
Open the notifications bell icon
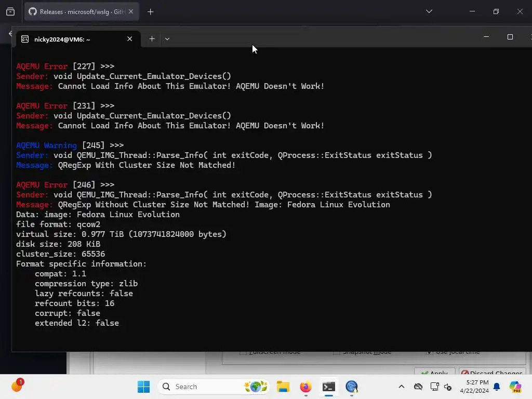[x=497, y=387]
